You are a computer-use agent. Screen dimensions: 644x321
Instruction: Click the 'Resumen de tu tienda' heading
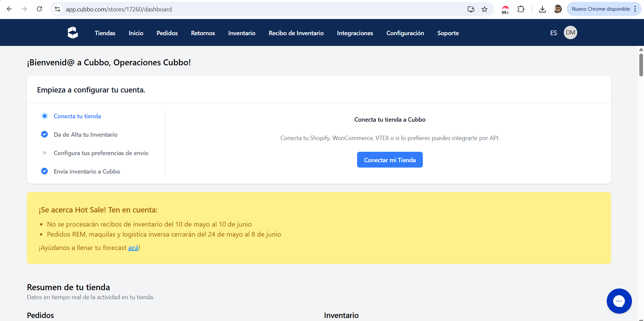pos(68,287)
